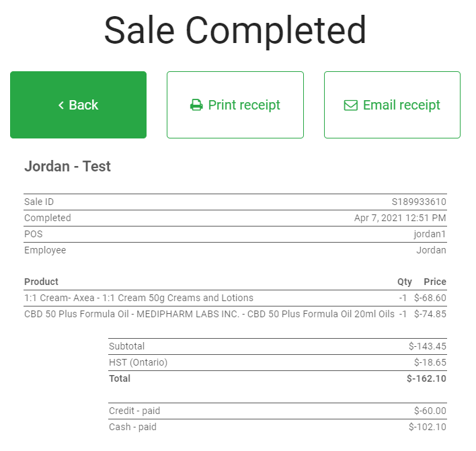Click the $-68.60 price value
Image resolution: width=476 pixels, height=451 pixels.
[430, 298]
